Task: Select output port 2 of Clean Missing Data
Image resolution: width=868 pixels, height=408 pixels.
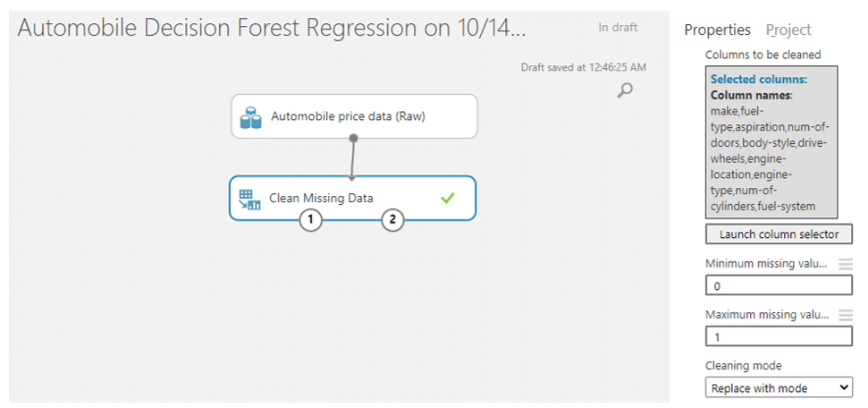Action: pos(392,220)
